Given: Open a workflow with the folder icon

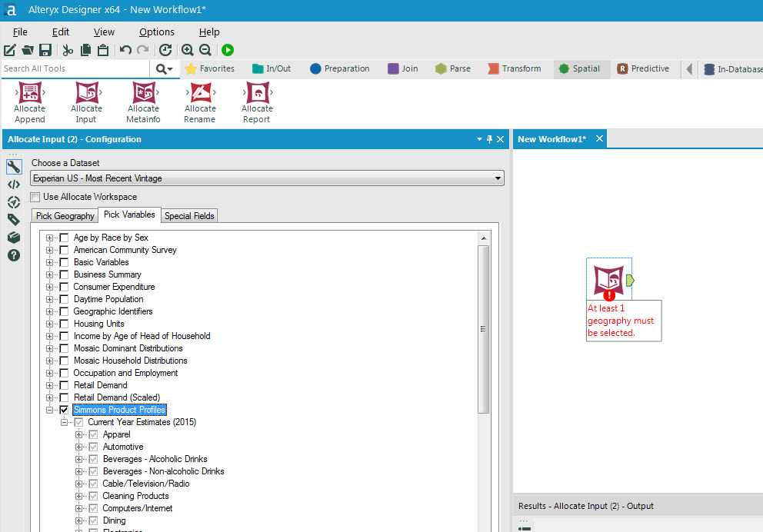Looking at the screenshot, I should (x=28, y=50).
